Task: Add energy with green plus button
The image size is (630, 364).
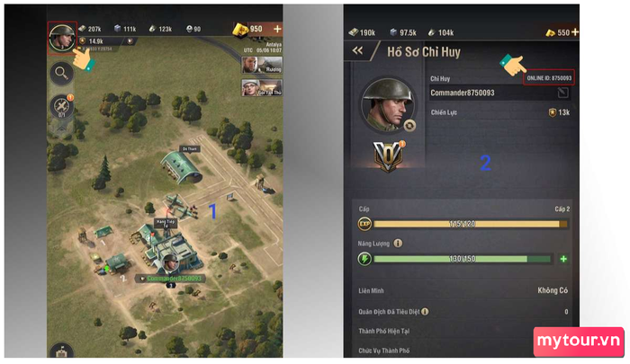Action: pos(563,259)
